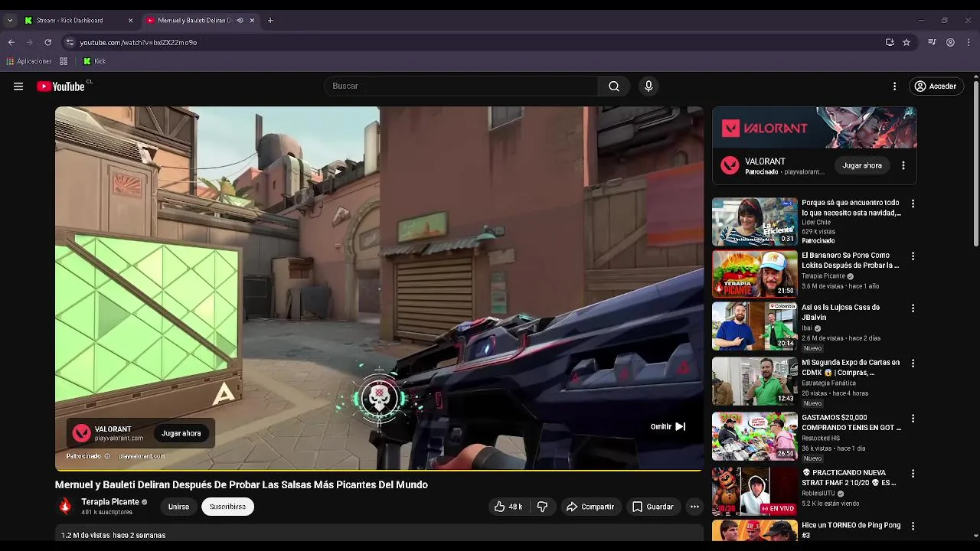This screenshot has height=551, width=980.
Task: Click the search magnifier button
Action: coord(614,86)
